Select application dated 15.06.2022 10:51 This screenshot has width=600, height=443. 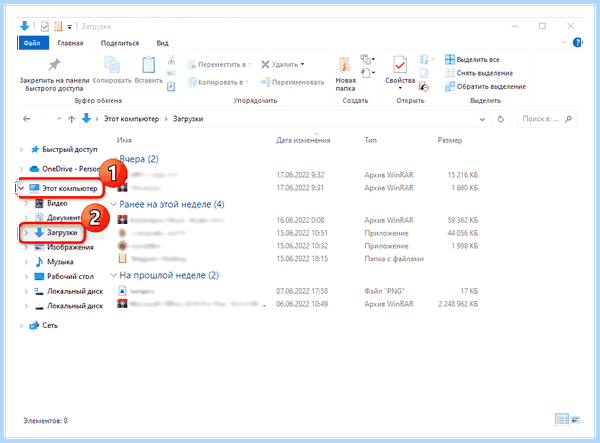click(298, 233)
